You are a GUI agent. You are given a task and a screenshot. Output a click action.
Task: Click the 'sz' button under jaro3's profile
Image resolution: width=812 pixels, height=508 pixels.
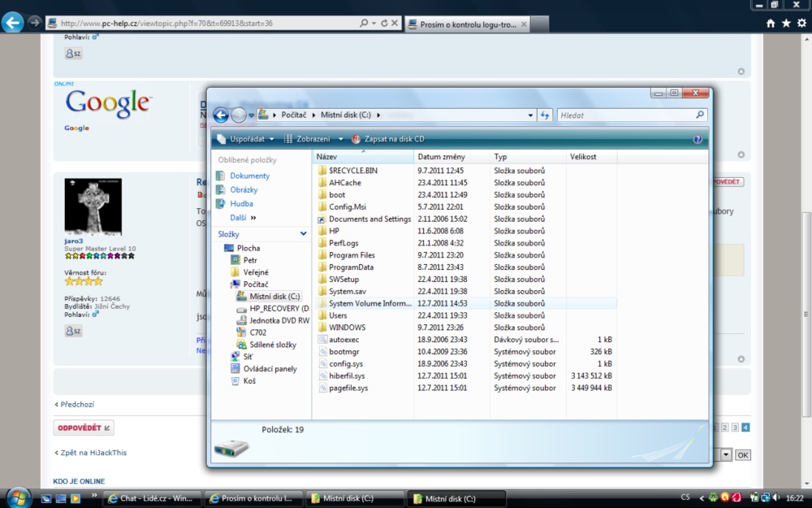[x=73, y=331]
